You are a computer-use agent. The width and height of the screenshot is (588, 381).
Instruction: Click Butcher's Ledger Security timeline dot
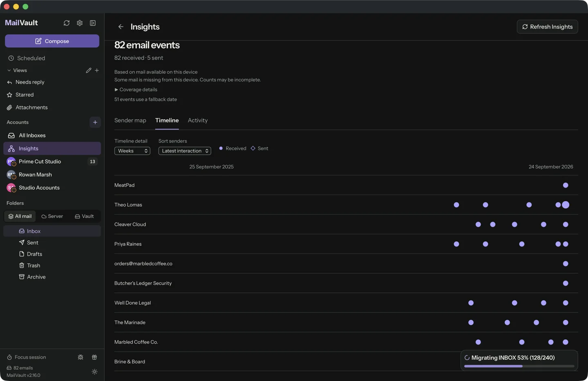tap(566, 283)
